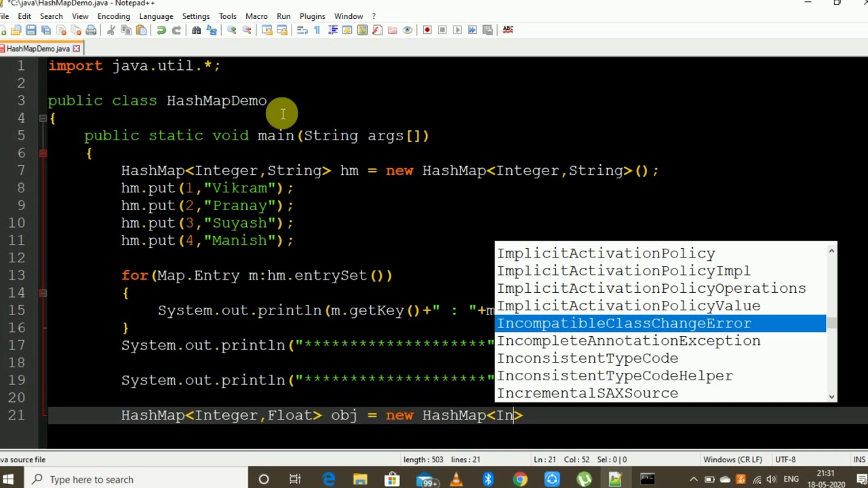Open the Document Map icon

coord(362,30)
